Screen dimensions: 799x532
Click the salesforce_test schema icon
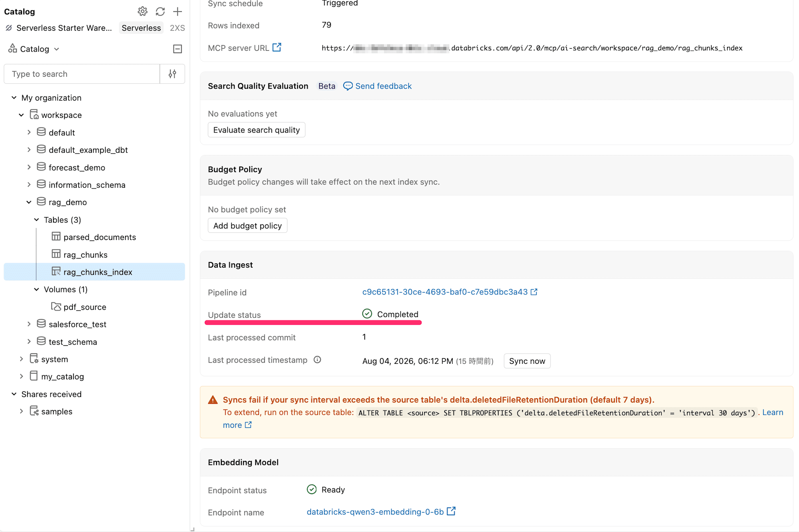[x=41, y=324]
